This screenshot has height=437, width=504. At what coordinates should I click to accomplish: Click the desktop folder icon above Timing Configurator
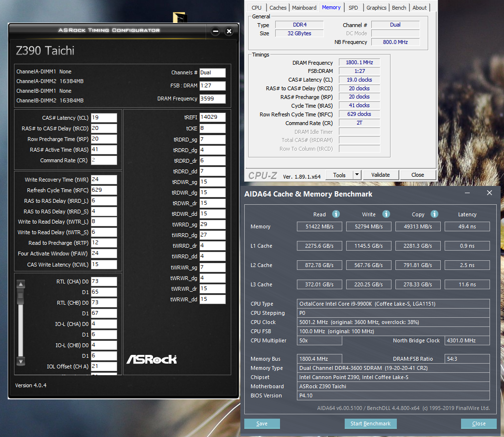(179, 17)
